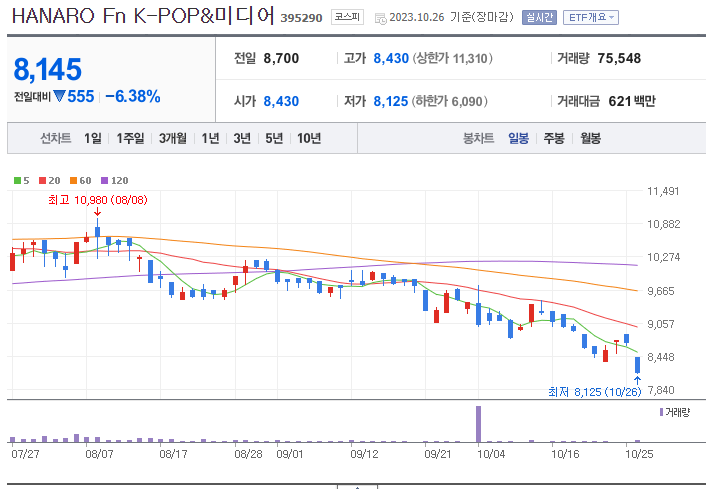Click the -6.38% change value

(x=133, y=96)
